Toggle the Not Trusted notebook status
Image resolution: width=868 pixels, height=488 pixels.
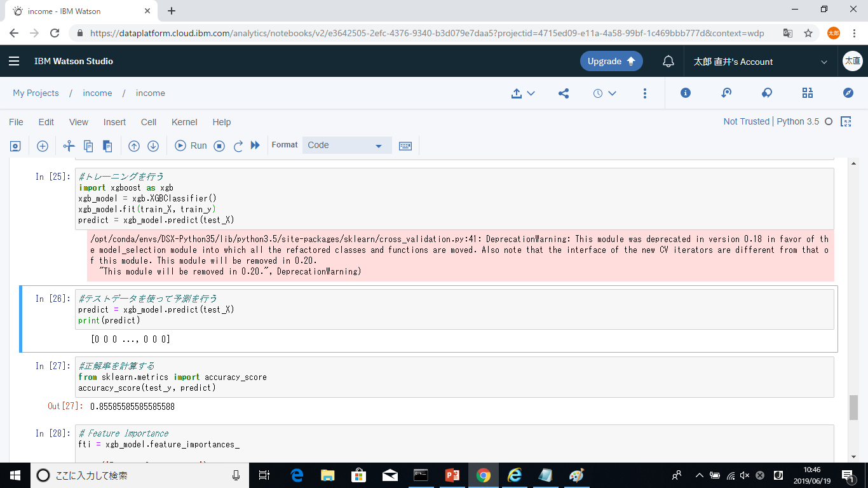(746, 121)
